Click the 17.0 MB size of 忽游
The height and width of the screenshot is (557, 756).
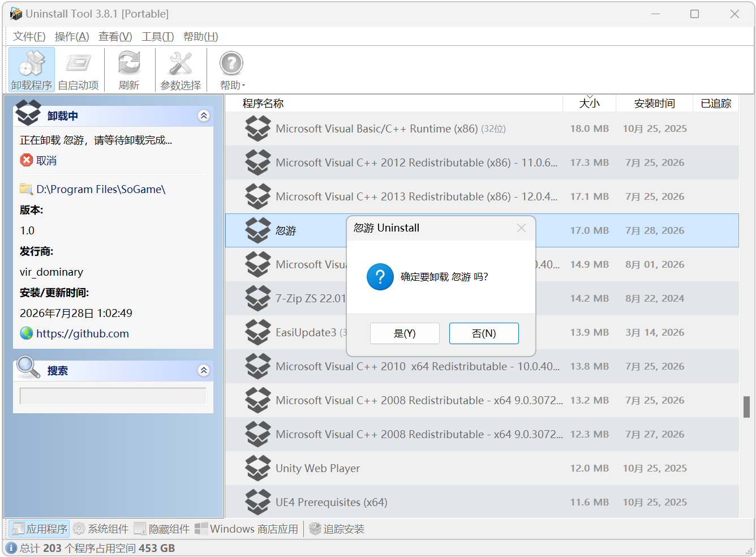589,230
